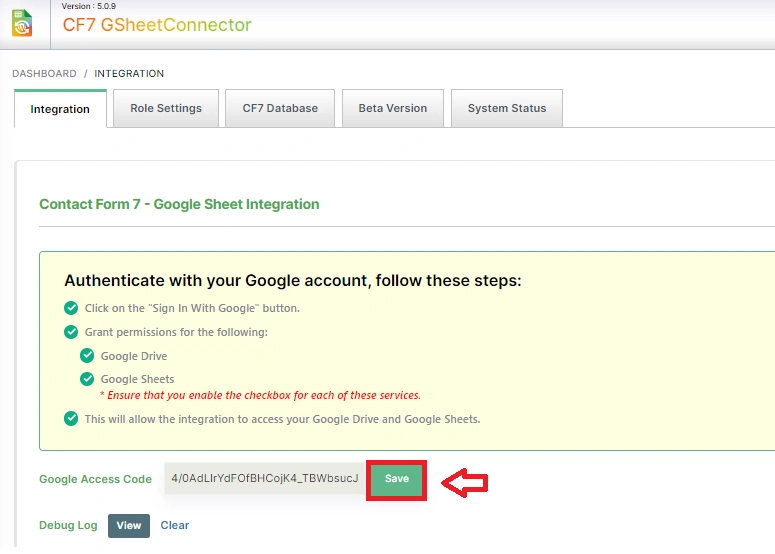This screenshot has width=775, height=554.
Task: Click the checkmark icon beside Google Drive
Action: point(87,355)
